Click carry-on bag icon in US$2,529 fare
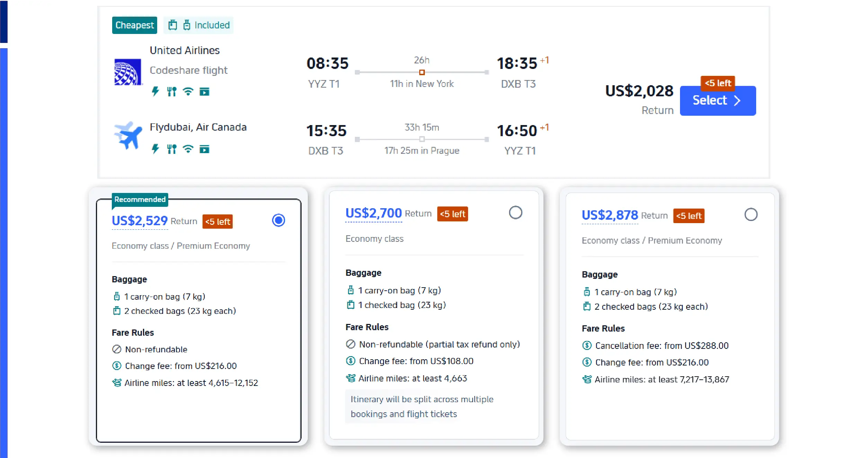868x458 pixels. [x=117, y=297]
